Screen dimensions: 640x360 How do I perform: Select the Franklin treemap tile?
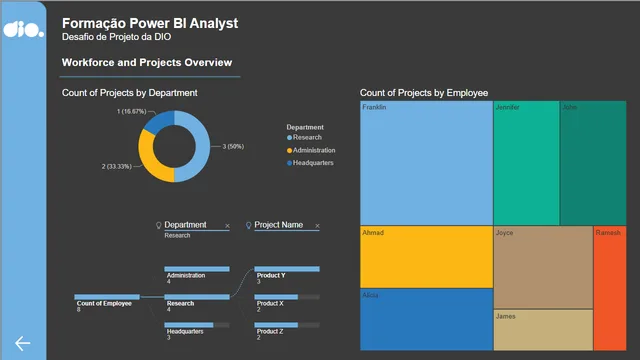pyautogui.click(x=427, y=163)
